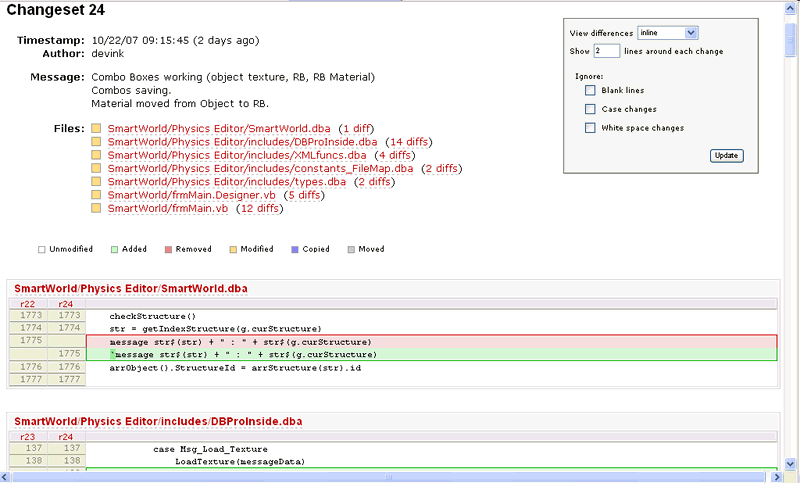Jump to r22 revision column header

click(x=28, y=303)
